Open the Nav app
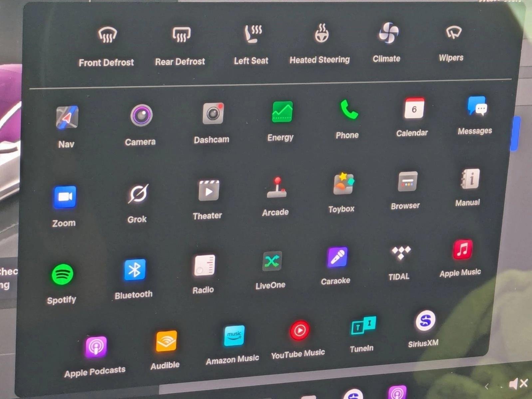Viewport: 532px width, 399px height. pos(67,118)
